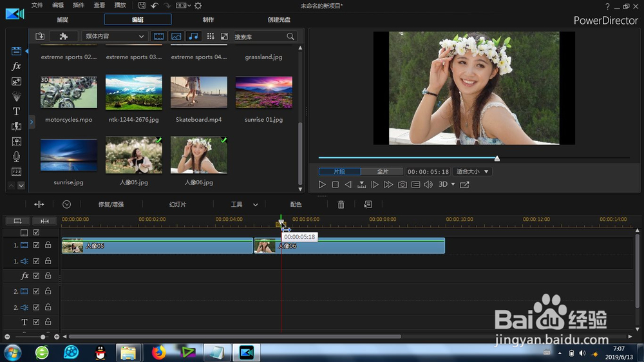The width and height of the screenshot is (644, 362).
Task: Expand the 适合大小 zoom dropdown
Action: pyautogui.click(x=473, y=172)
